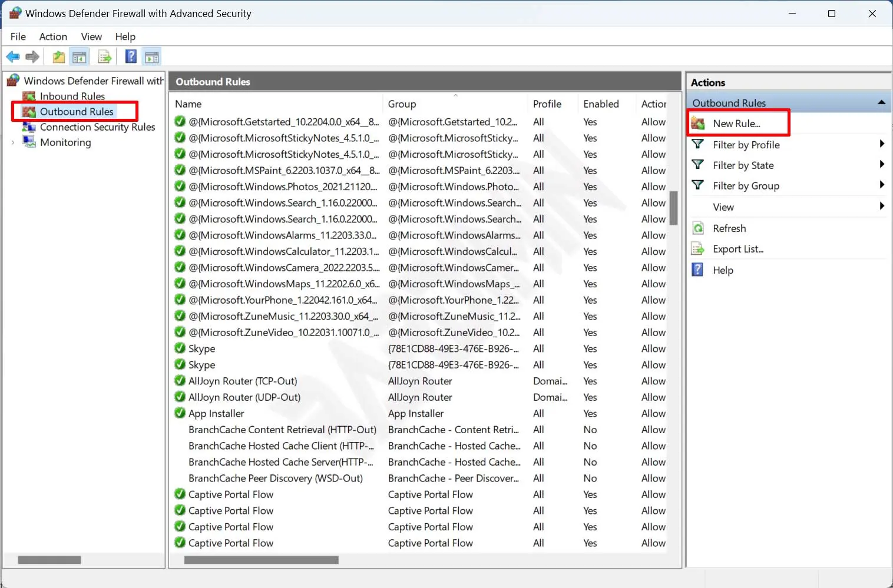Image resolution: width=893 pixels, height=588 pixels.
Task: Select Inbound Rules in the left tree
Action: pos(72,96)
